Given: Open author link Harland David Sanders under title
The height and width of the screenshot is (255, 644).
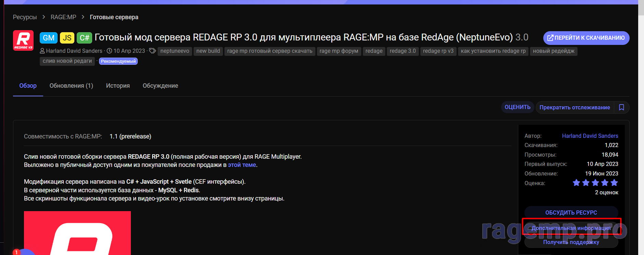Looking at the screenshot, I should pos(74,51).
